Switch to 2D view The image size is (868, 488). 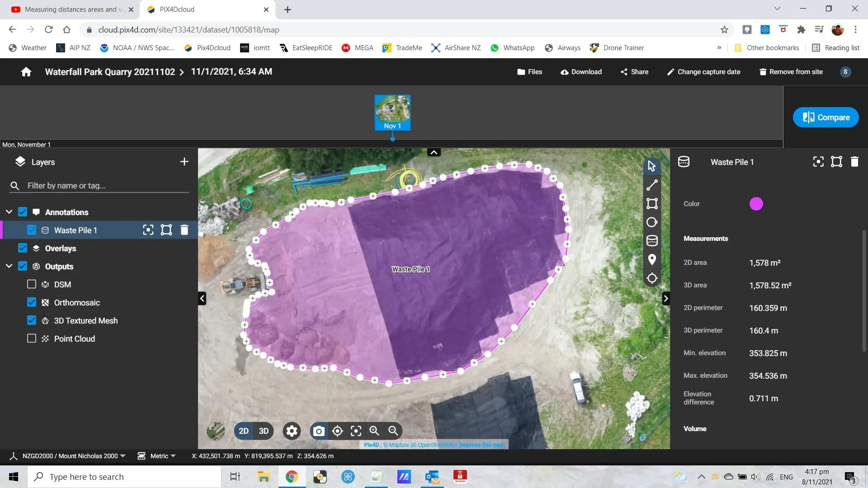[x=244, y=431]
